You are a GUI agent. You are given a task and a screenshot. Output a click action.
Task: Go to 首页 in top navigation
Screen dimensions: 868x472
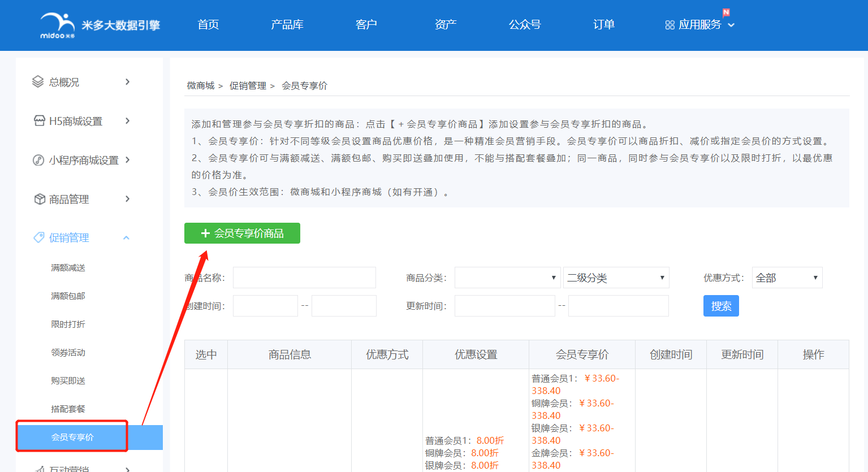pyautogui.click(x=208, y=24)
